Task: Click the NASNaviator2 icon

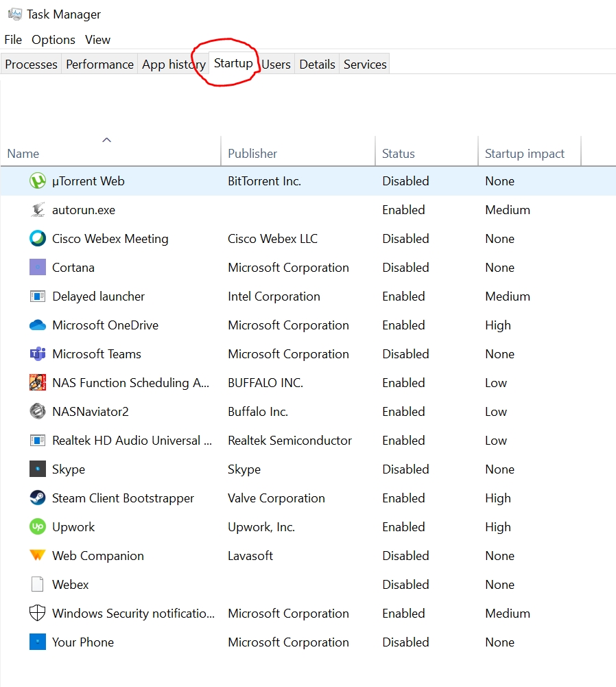Action: point(37,412)
